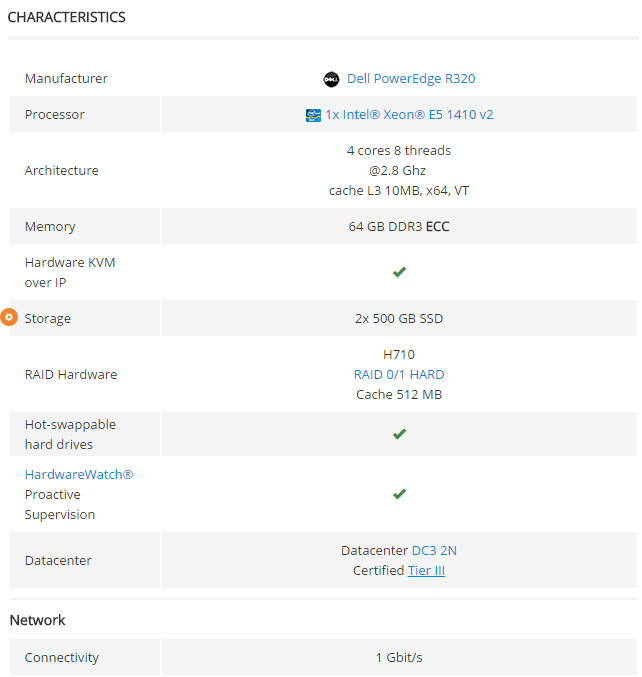Open the Intel Xeon E5 1410 v2 link

click(x=409, y=115)
